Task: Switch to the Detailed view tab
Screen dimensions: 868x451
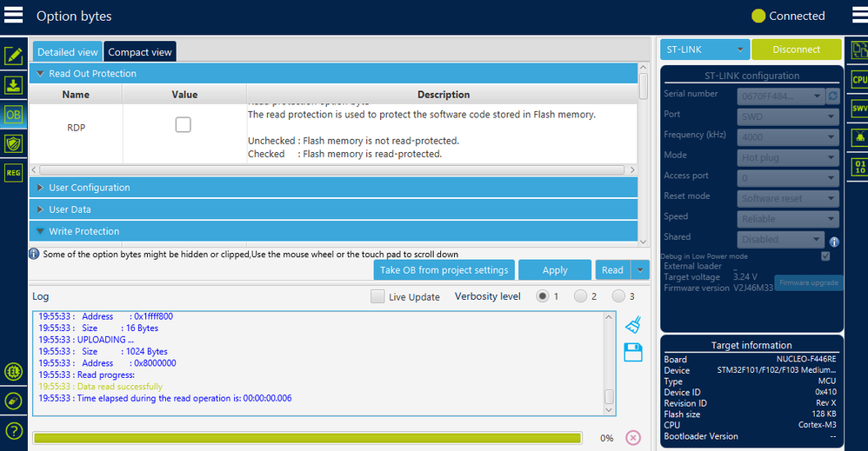Action: pyautogui.click(x=68, y=52)
